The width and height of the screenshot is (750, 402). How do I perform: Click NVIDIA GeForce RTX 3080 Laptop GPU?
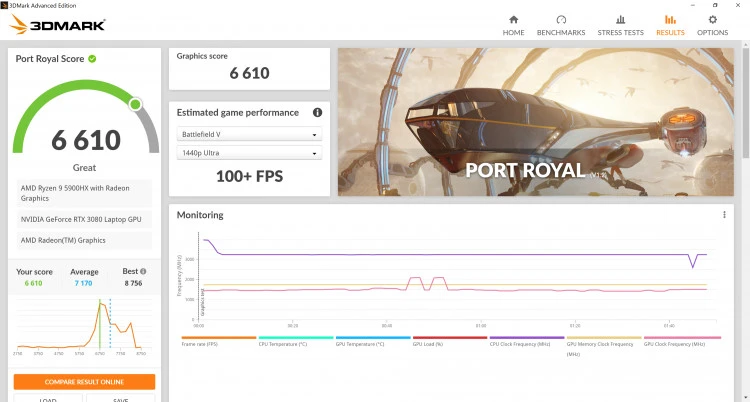coord(85,219)
